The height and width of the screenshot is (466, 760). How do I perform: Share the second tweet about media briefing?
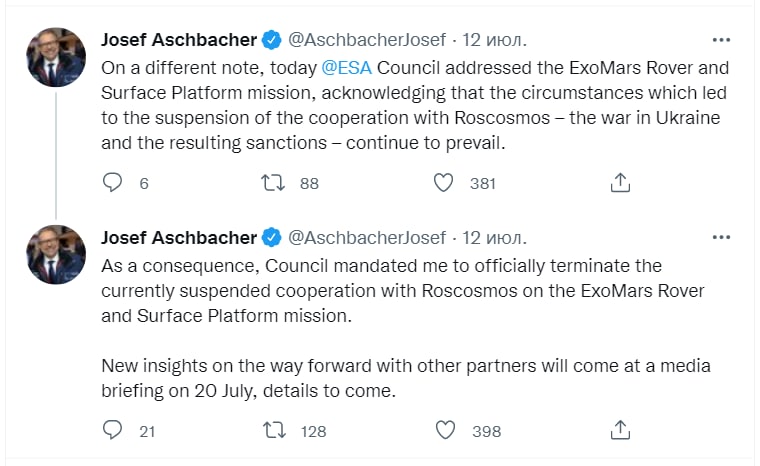620,431
